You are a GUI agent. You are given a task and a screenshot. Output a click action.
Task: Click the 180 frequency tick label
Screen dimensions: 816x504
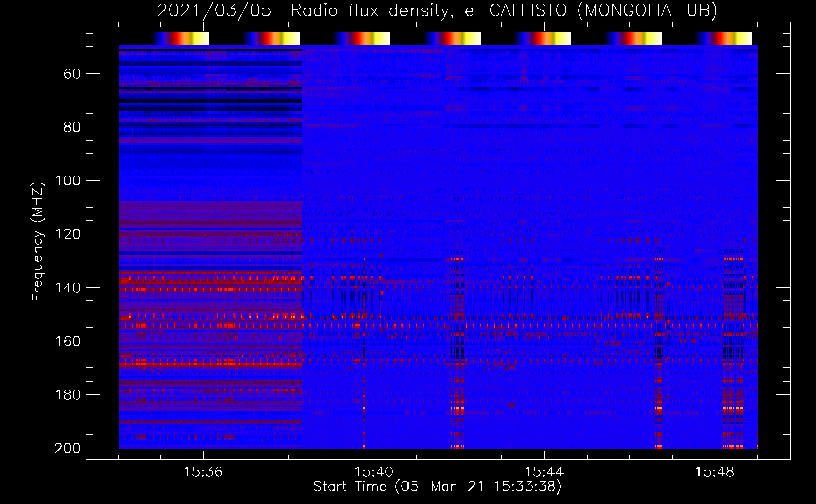point(68,395)
